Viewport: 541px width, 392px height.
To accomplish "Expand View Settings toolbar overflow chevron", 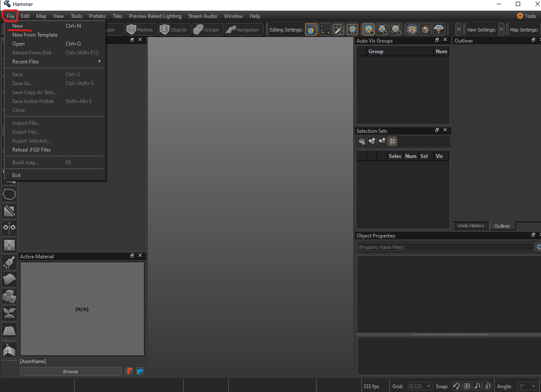I will coord(501,29).
